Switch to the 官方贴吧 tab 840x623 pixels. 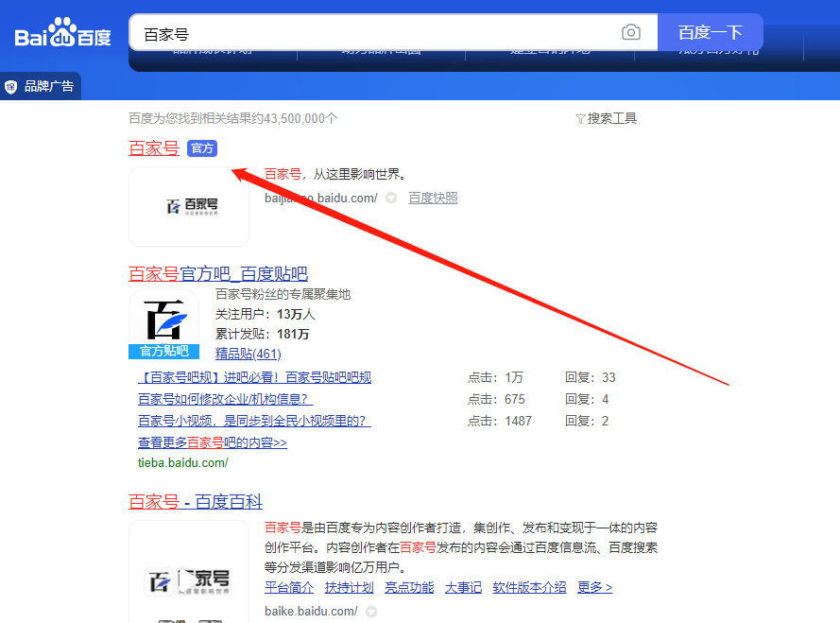pyautogui.click(x=163, y=351)
